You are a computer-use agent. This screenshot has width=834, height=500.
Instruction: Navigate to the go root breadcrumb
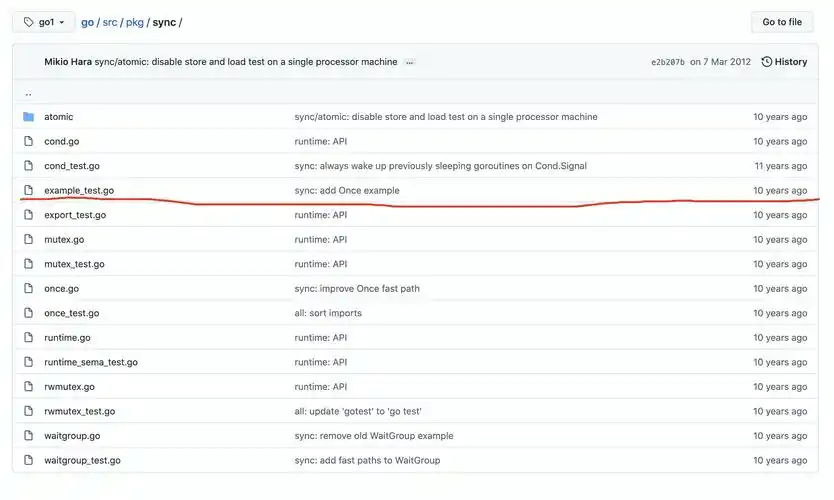point(87,22)
